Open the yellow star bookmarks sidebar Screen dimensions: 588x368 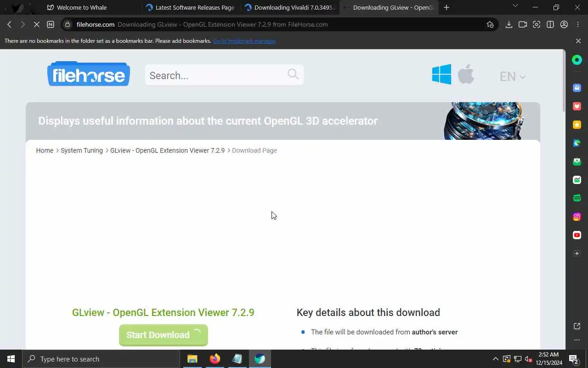(x=577, y=124)
